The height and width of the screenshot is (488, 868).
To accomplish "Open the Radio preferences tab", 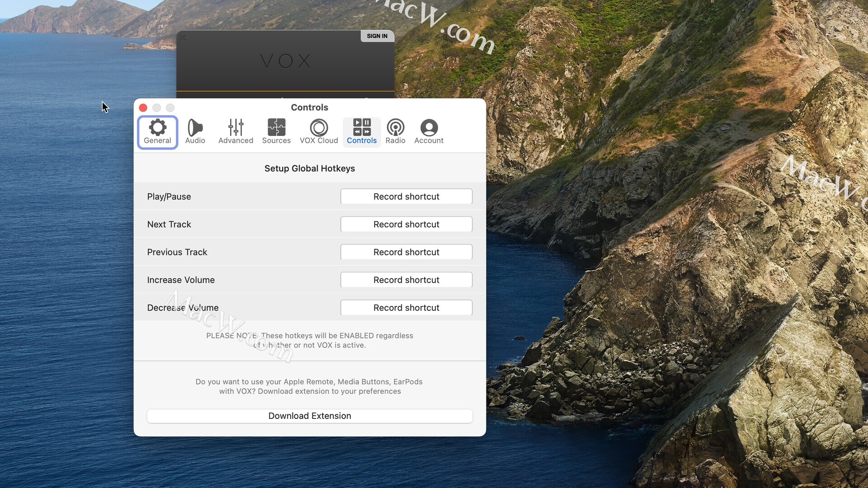I will (x=395, y=132).
